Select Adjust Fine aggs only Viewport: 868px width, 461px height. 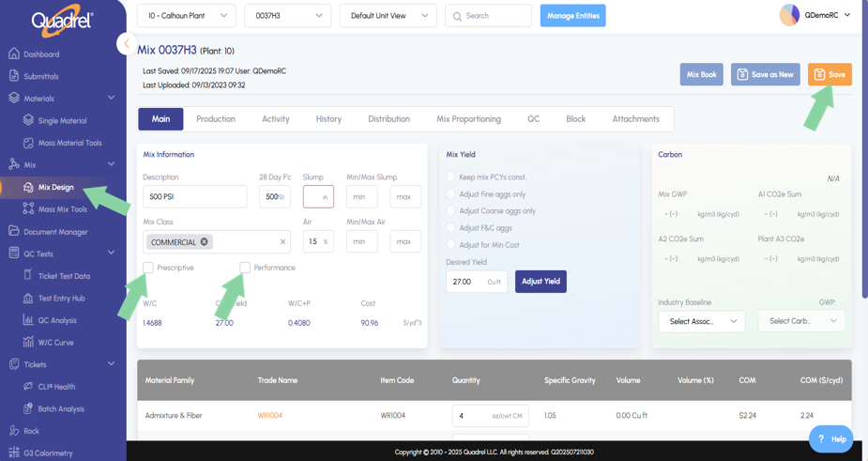point(450,194)
